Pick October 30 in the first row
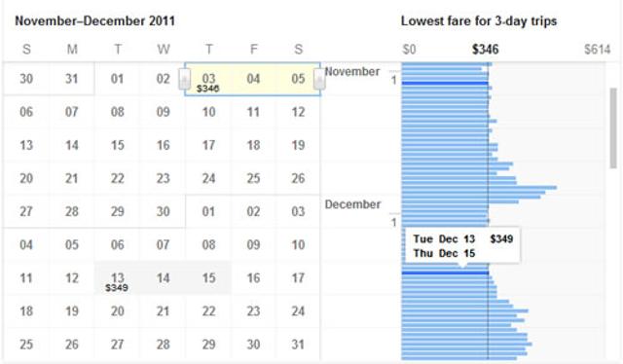The height and width of the screenshot is (364, 623). 26,79
